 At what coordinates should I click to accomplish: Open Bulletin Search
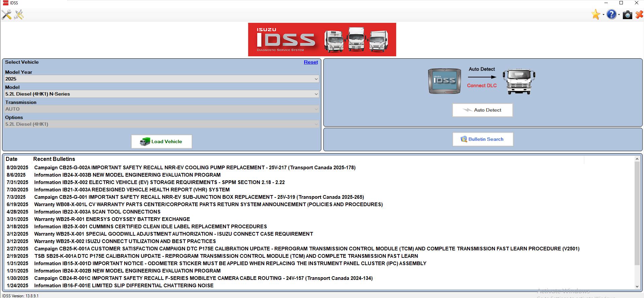483,139
